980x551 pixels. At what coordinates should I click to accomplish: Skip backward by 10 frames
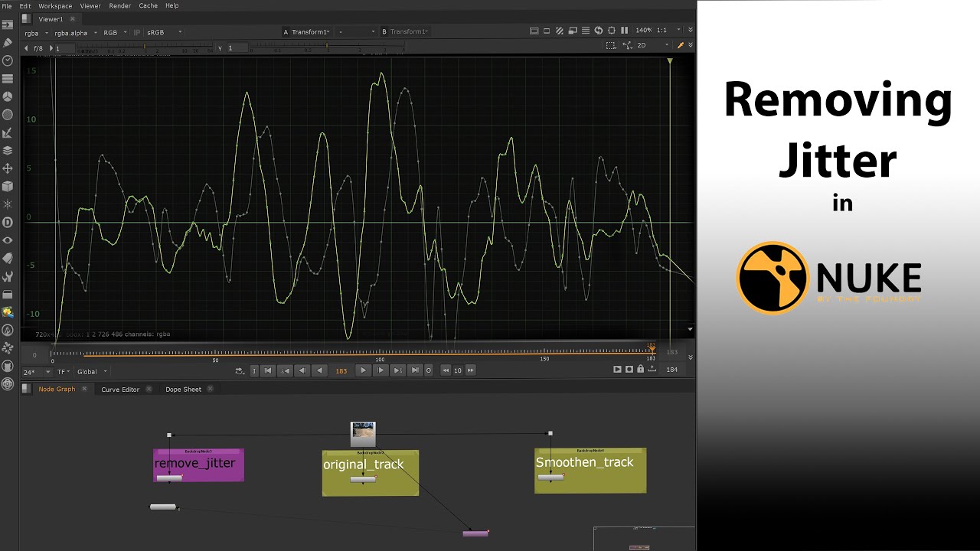tap(446, 370)
